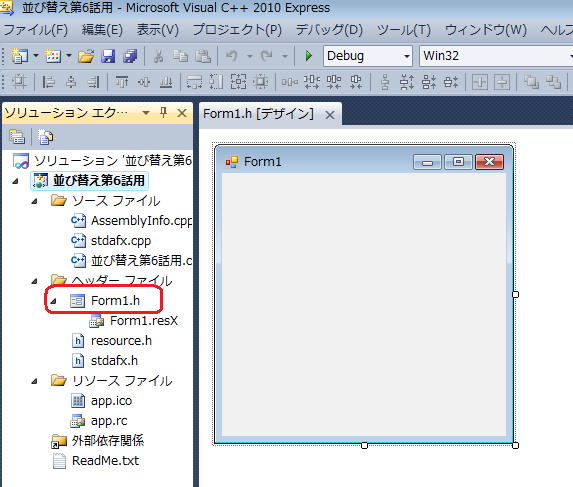This screenshot has height=487, width=573.
Task: Click Increase Horizontal Spacing icon
Action: click(312, 82)
